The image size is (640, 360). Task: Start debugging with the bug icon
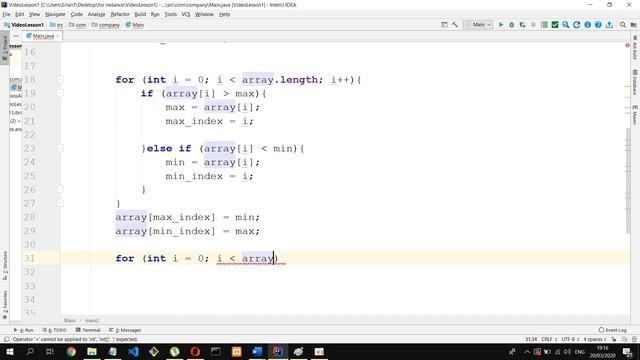tap(511, 25)
